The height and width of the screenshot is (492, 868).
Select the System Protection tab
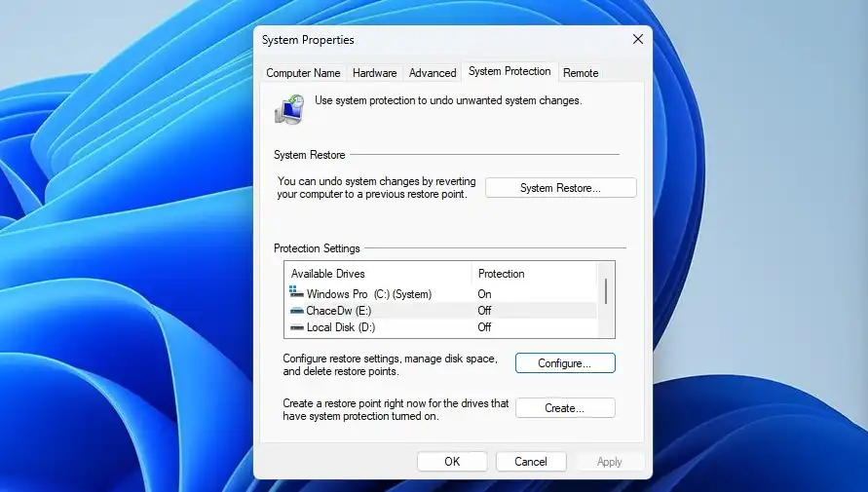509,71
